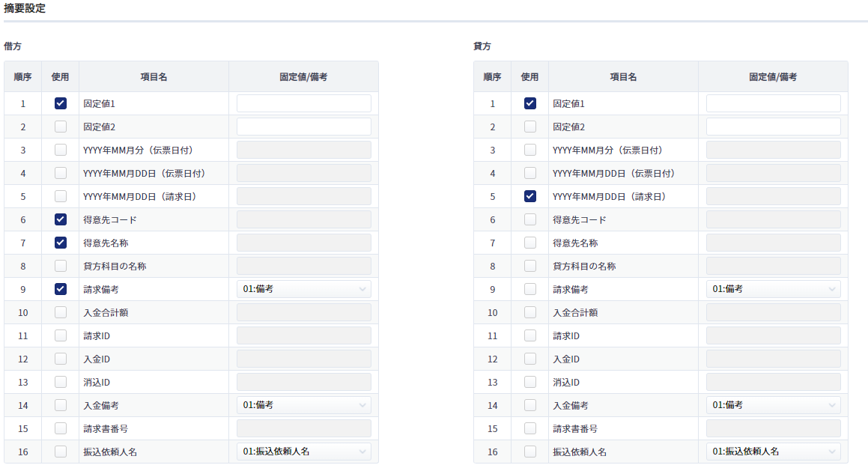Expand 振込依頼人名 dropdown in 貸方 table
The width and height of the screenshot is (868, 471).
[x=773, y=452]
